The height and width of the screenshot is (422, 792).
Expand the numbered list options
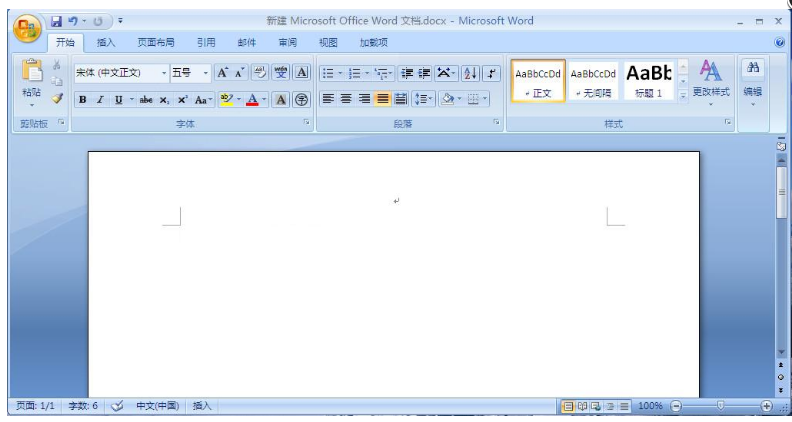[x=367, y=73]
